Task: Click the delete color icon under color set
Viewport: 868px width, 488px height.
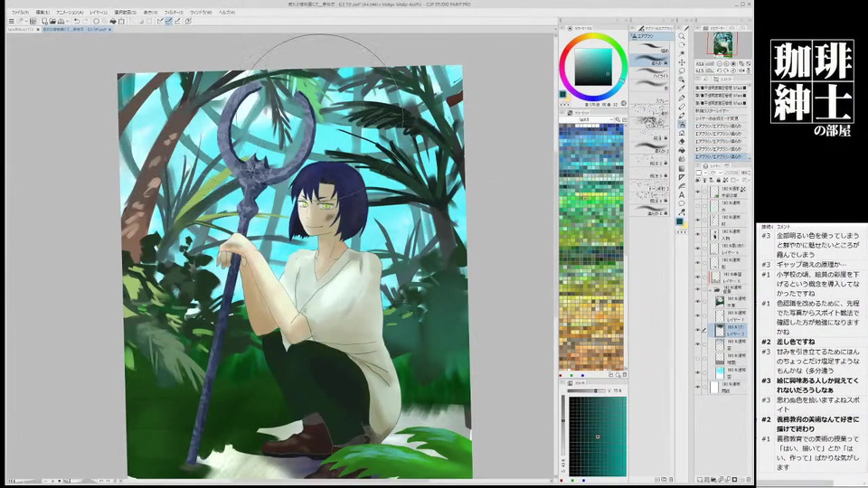Action: tap(625, 374)
